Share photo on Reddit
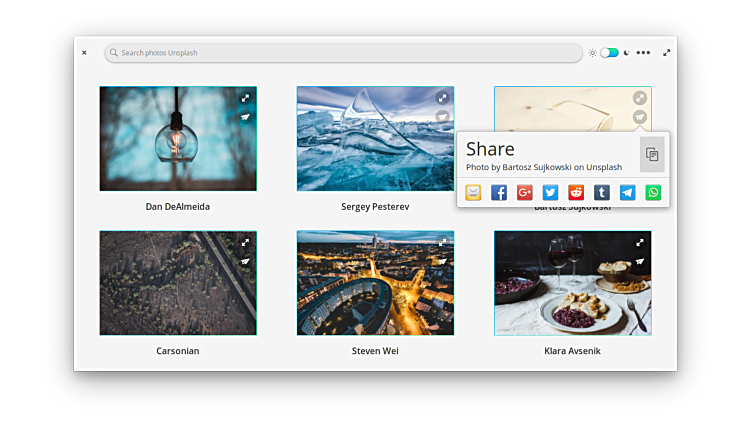Viewport: 752px width, 423px height. 576,193
